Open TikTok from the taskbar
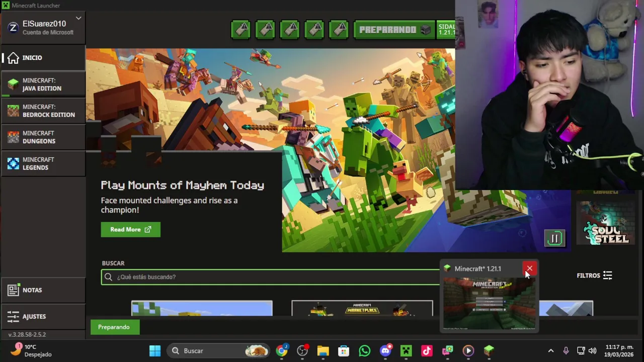Viewport: 644px width, 362px height. click(427, 351)
